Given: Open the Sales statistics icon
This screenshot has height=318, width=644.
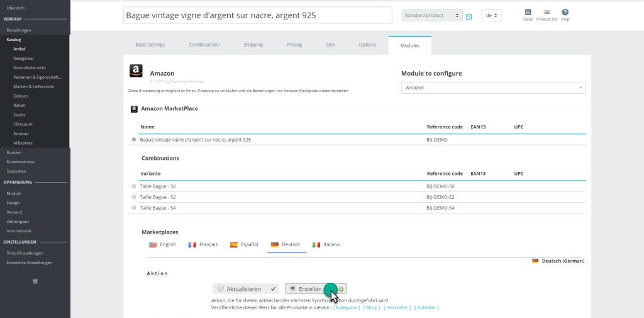Looking at the screenshot, I should 528,15.
